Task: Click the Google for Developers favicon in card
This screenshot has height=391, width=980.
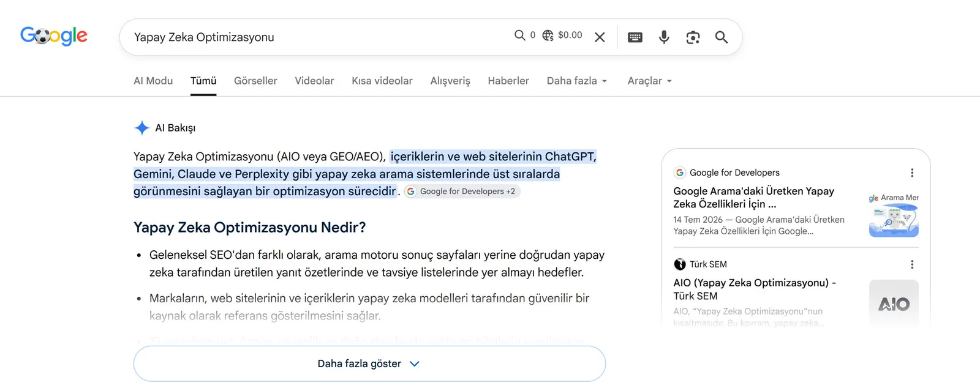Action: click(679, 173)
